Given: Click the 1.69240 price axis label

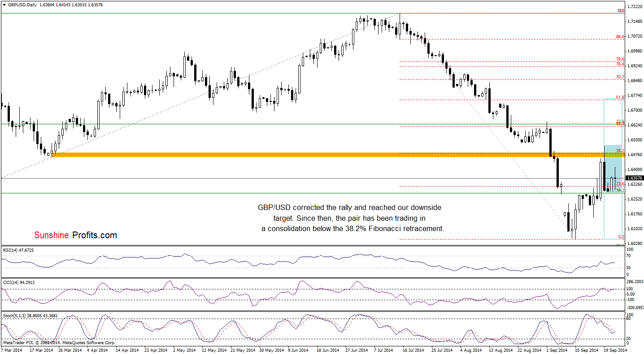Looking at the screenshot, I should click(634, 66).
